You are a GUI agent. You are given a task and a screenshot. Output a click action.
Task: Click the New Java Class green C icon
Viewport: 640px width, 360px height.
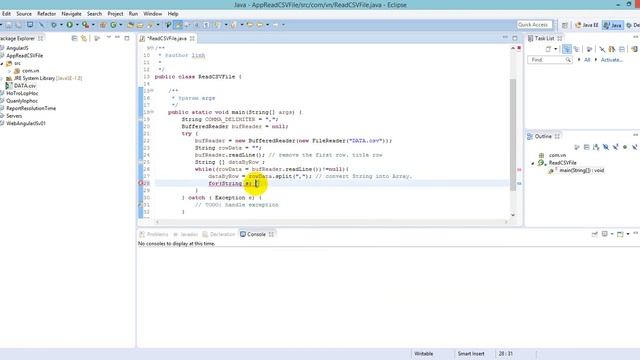coord(113,25)
